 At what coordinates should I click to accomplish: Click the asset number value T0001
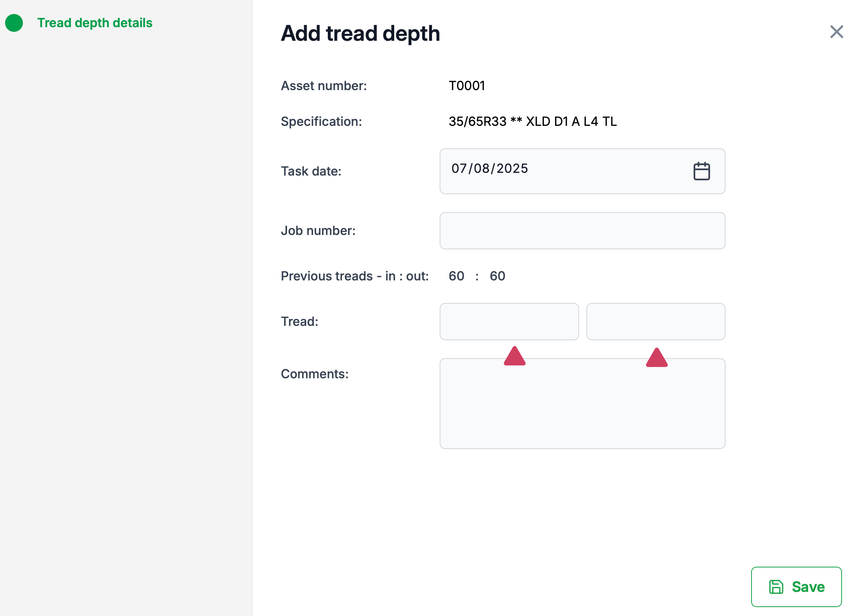click(x=467, y=86)
